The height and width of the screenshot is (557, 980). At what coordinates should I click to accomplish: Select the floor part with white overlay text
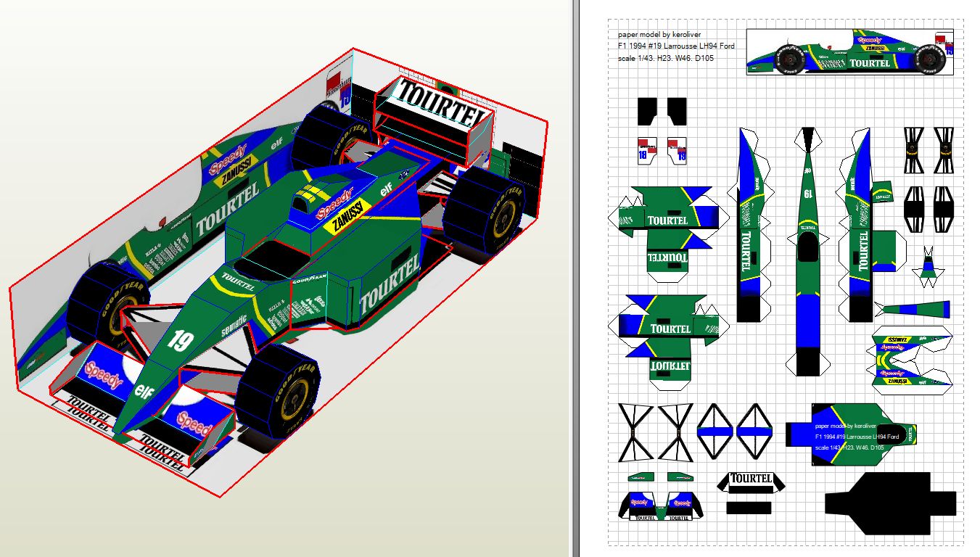click(852, 436)
